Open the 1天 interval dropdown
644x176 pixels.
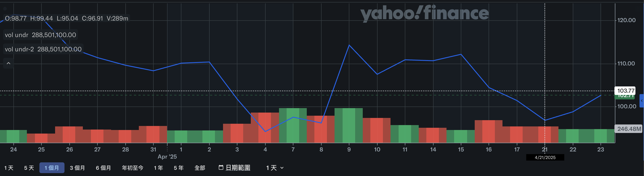click(275, 168)
